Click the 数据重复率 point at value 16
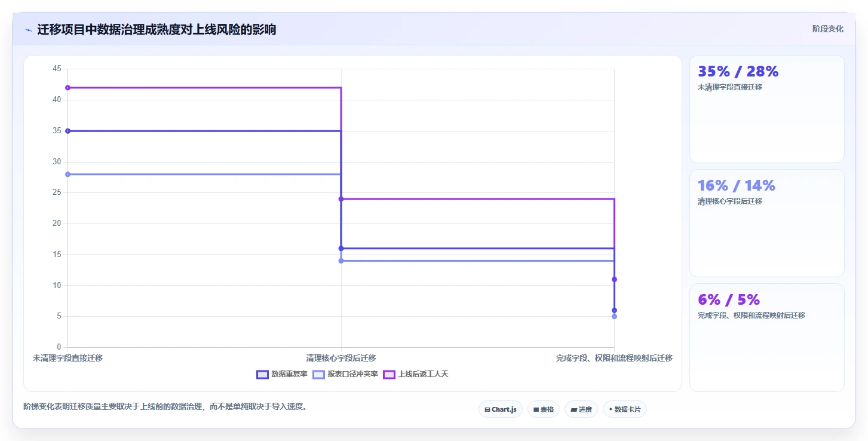 pos(341,249)
